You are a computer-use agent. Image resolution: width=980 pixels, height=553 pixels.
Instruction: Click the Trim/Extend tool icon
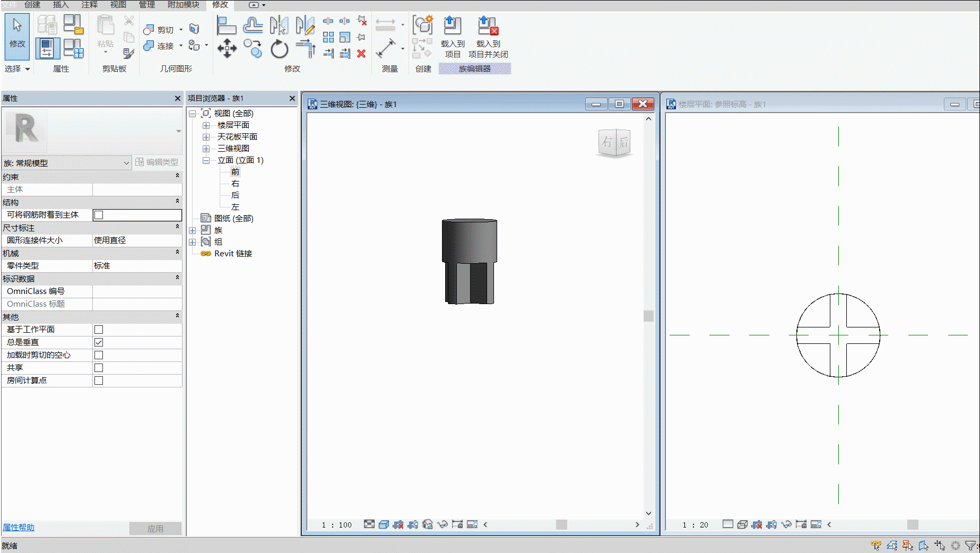(306, 48)
